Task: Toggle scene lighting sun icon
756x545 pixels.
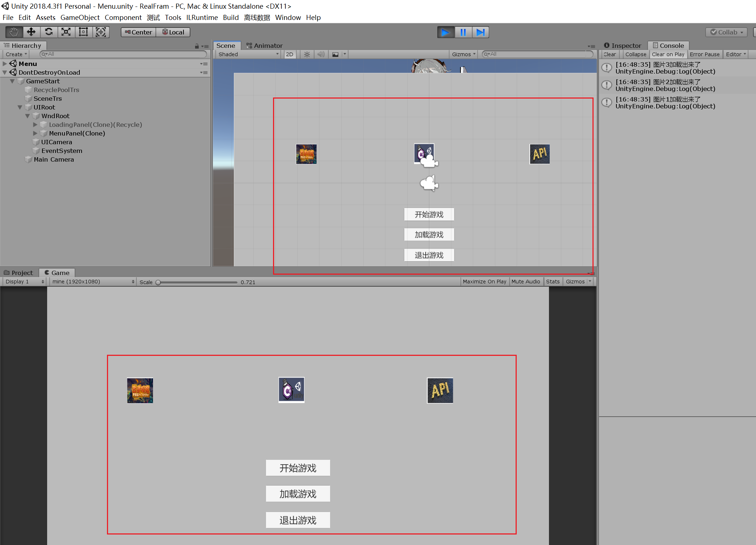Action: pos(307,54)
